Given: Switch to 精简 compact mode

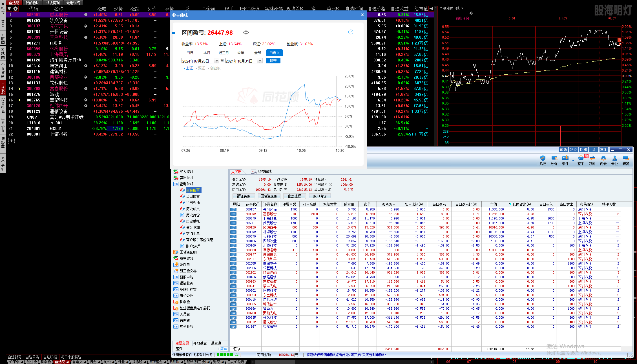Looking at the screenshot, I should (626, 160).
